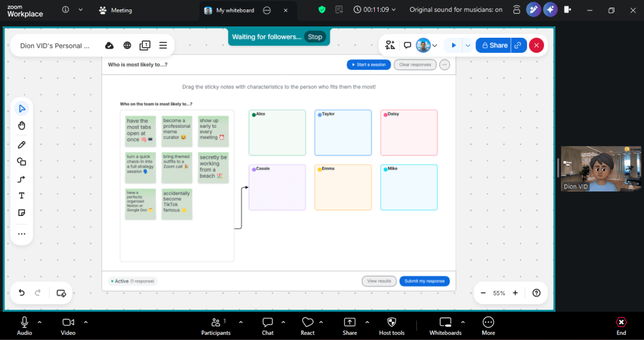
Task: Start presentation play button
Action: click(x=453, y=45)
